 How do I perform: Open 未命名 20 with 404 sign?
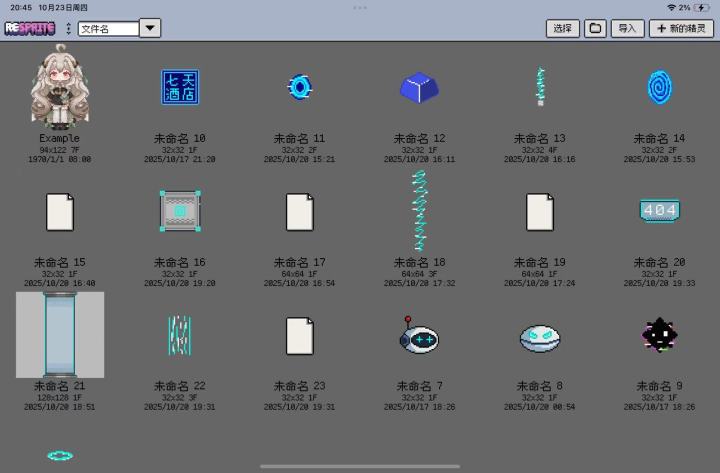pyautogui.click(x=659, y=210)
